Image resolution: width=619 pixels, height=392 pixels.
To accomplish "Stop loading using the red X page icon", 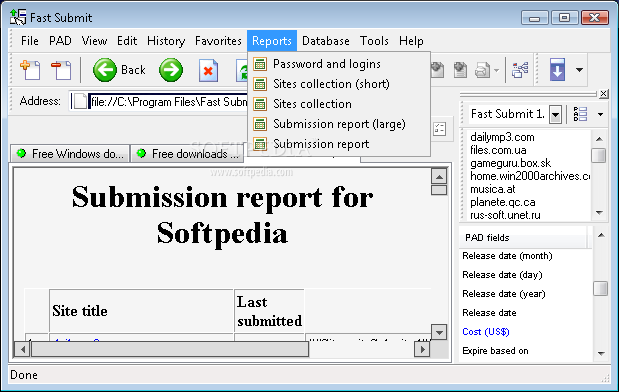I will pyautogui.click(x=208, y=70).
